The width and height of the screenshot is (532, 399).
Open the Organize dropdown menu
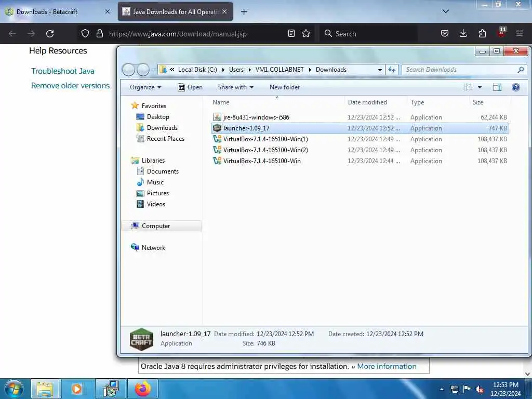[x=145, y=87]
